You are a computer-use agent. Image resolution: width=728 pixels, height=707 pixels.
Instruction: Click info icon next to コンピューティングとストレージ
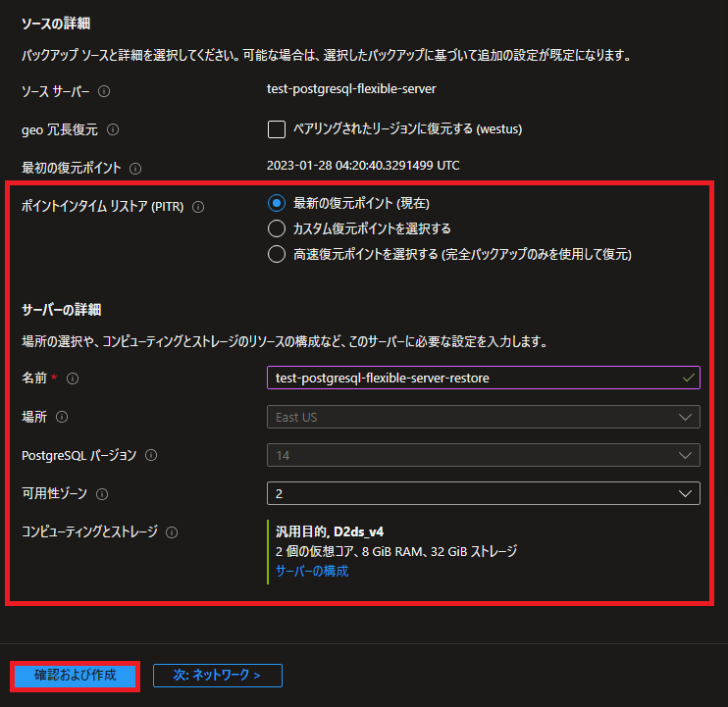click(x=172, y=532)
